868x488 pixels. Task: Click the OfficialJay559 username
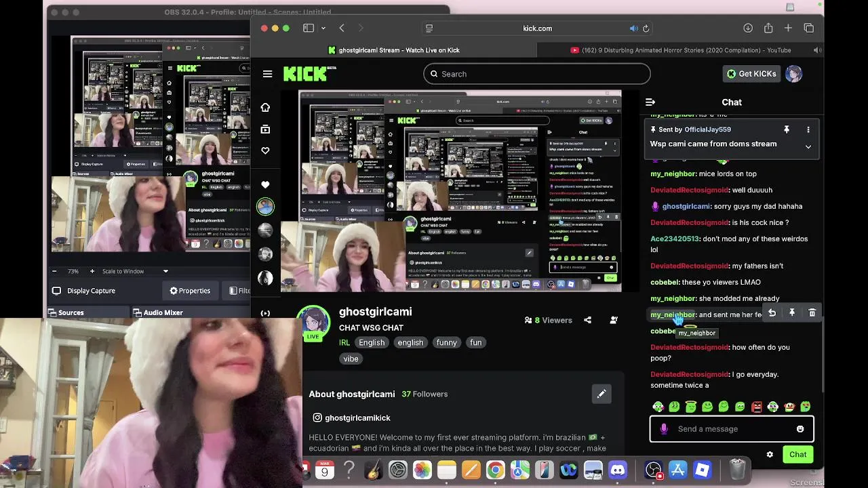[x=707, y=129]
